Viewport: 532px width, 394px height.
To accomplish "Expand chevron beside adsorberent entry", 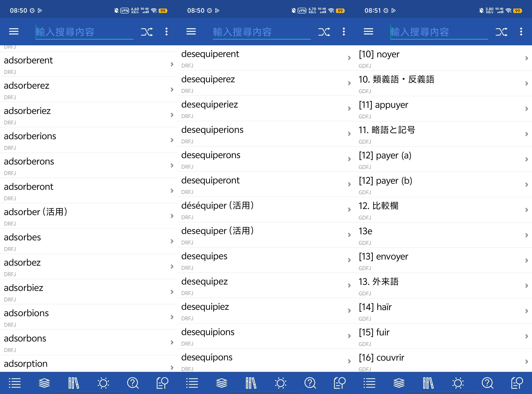I will 172,64.
